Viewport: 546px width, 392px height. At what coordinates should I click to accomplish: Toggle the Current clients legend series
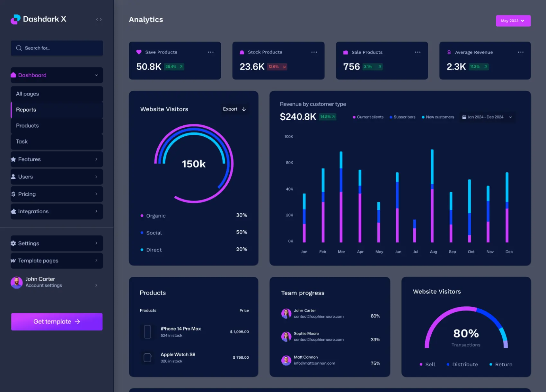tap(368, 117)
